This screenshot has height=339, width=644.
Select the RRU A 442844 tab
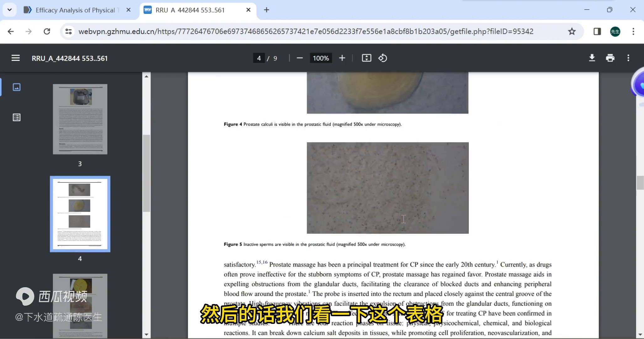(191, 10)
